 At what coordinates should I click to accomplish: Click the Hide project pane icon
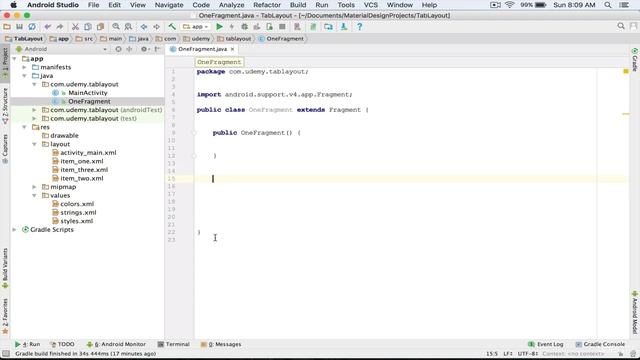point(158,49)
